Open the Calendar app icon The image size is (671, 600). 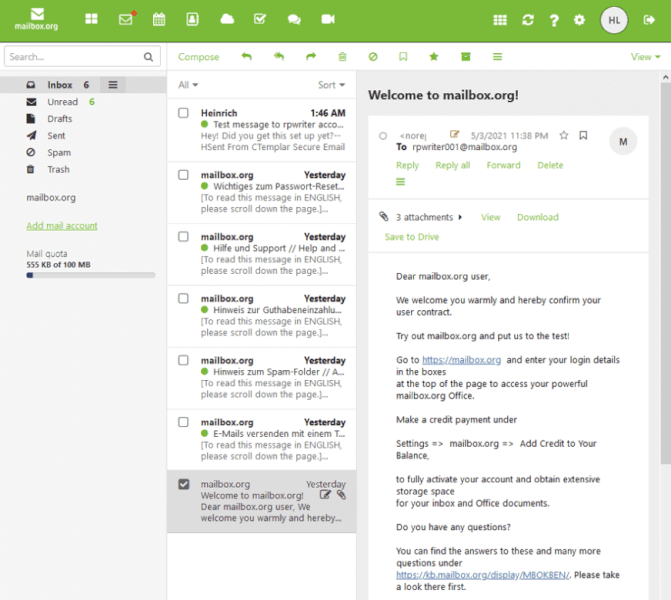point(159,19)
